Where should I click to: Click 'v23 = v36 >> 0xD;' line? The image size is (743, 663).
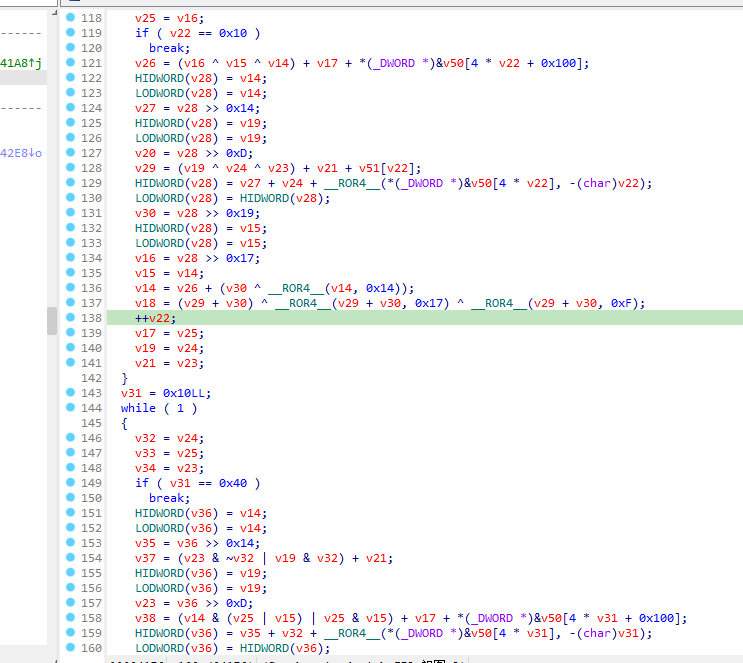click(x=194, y=603)
